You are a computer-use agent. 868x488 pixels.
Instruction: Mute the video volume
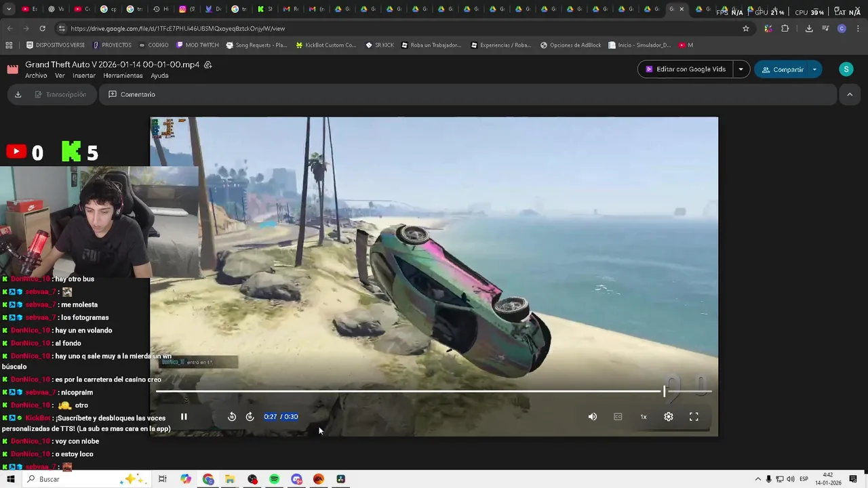pyautogui.click(x=593, y=417)
